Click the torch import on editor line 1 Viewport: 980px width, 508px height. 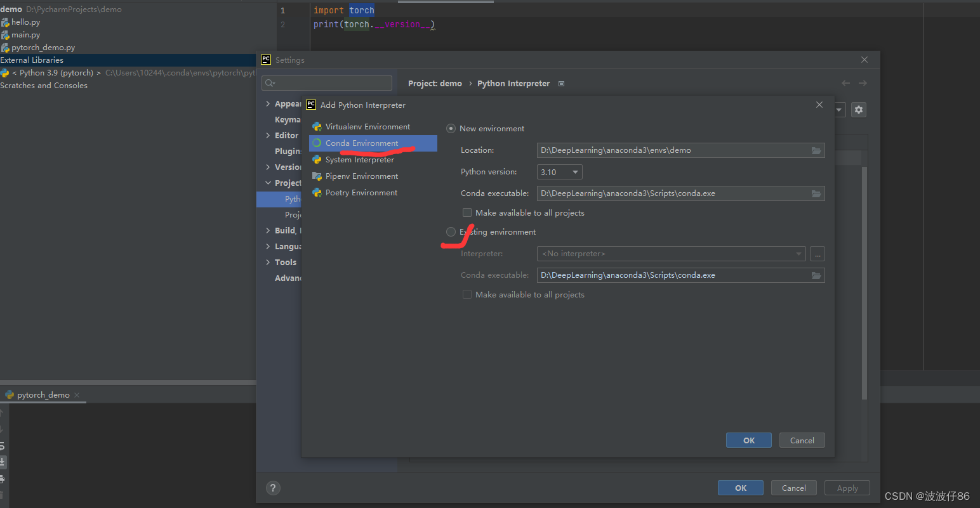point(362,11)
